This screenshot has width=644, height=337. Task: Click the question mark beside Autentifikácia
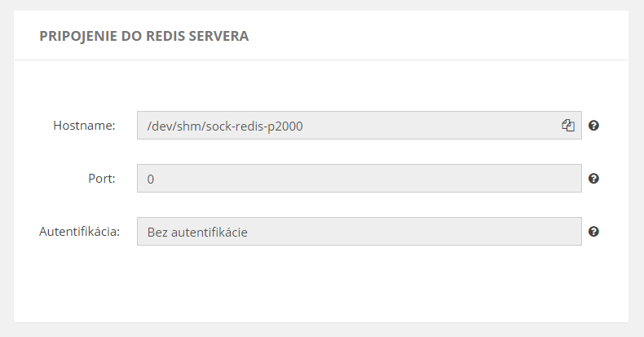click(x=593, y=232)
